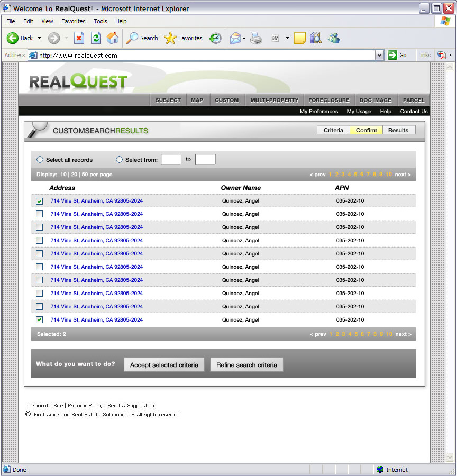Uncheck the first row's checked checkbox
Viewport: 457px width, 476px height.
(40, 201)
